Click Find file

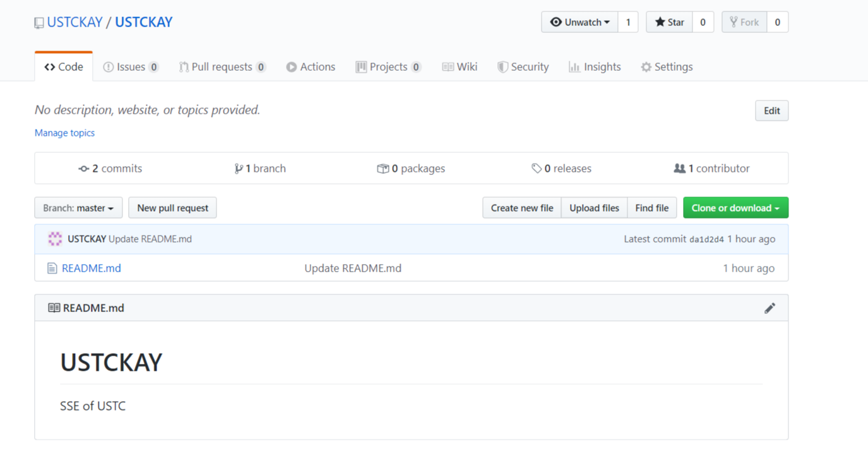click(x=652, y=208)
